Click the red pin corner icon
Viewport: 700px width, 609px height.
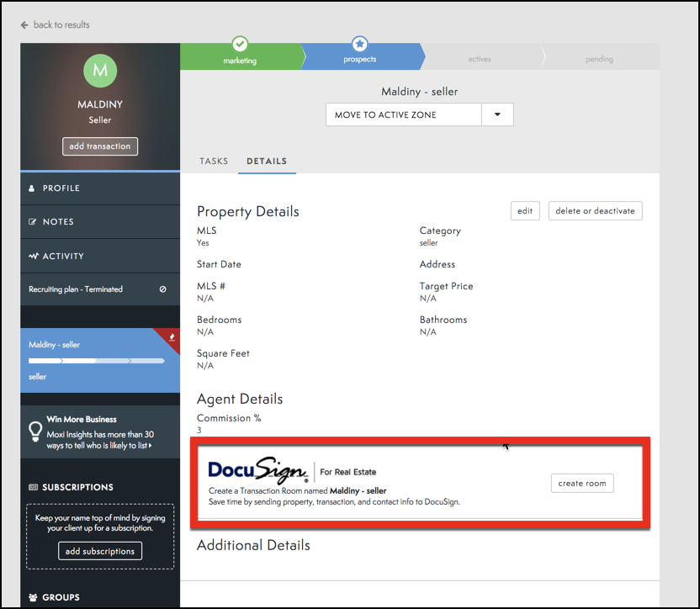pos(171,337)
